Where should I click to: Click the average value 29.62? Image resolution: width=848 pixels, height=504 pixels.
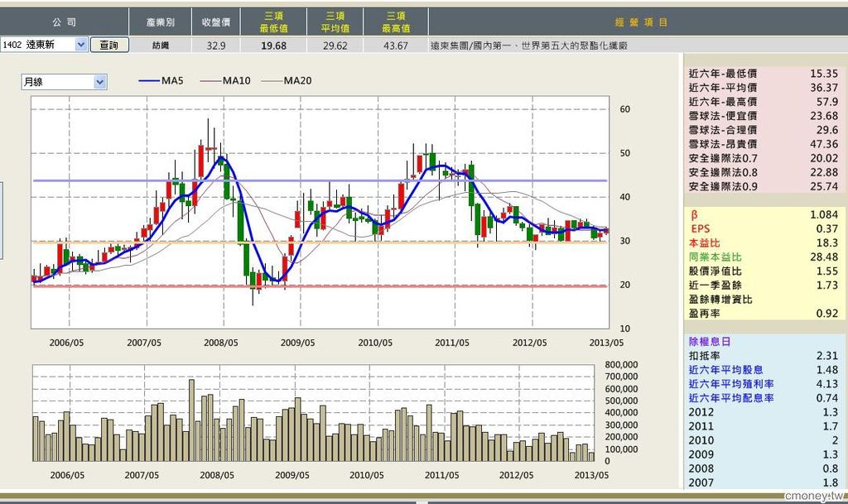point(335,46)
